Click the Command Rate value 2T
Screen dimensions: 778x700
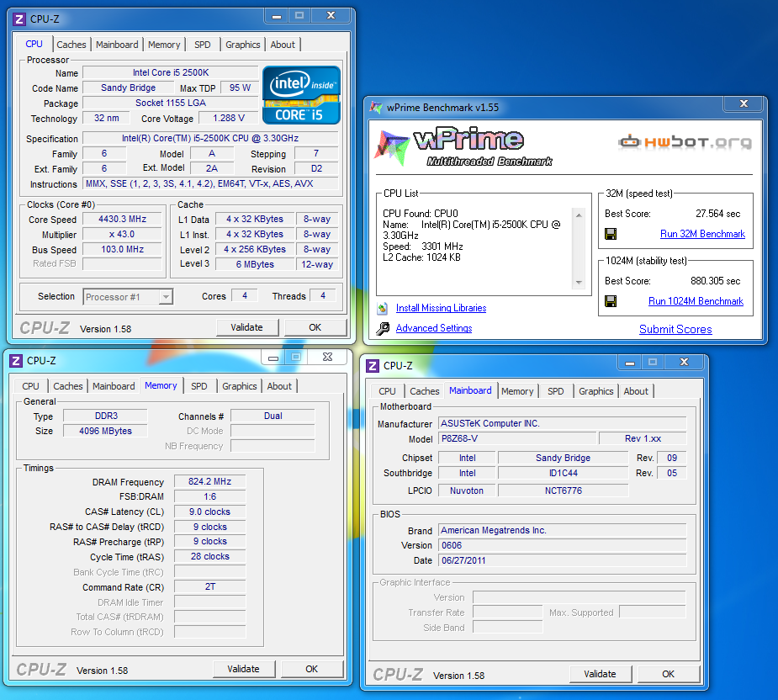pos(210,586)
